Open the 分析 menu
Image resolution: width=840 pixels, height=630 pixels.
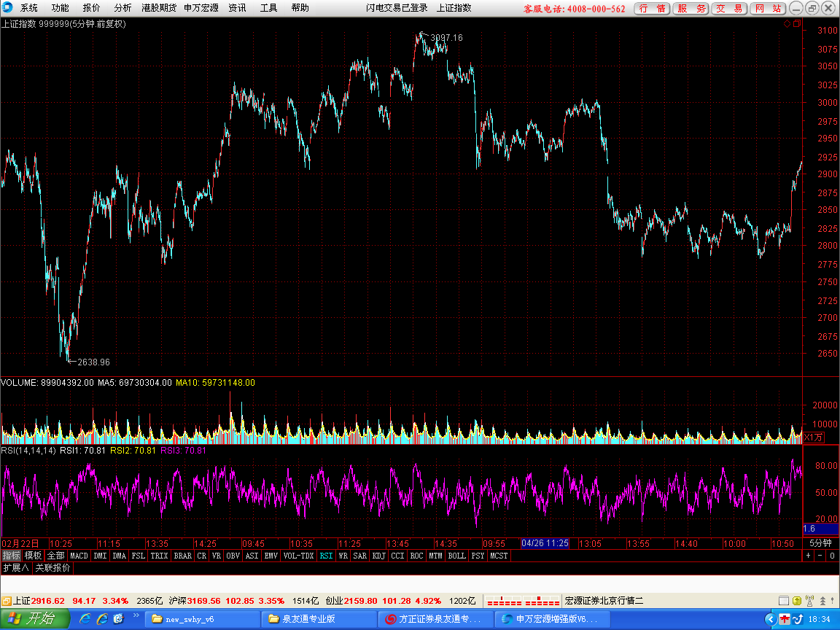pyautogui.click(x=122, y=8)
